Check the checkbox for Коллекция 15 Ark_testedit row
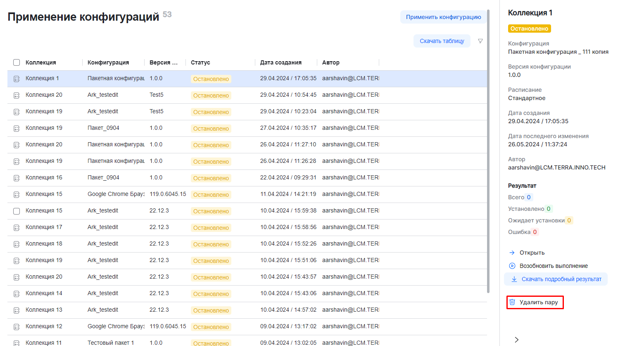Viewport: 644px width, 346px height. 17,211
